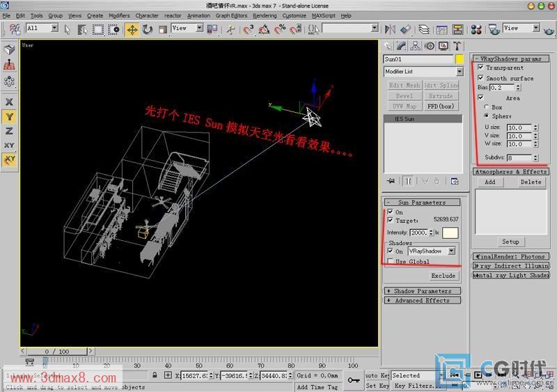557x392 pixels.
Task: Switch to Hierarchy command panel tab
Action: coord(416,46)
